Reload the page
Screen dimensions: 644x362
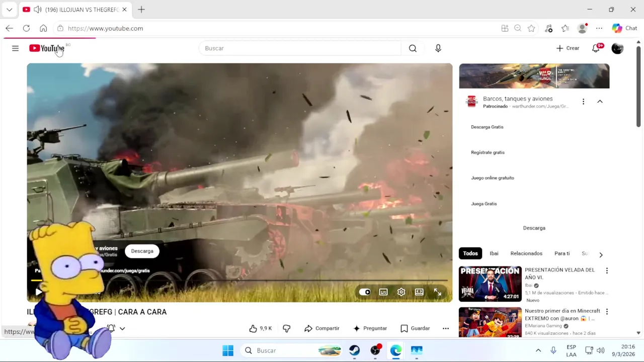[26, 28]
